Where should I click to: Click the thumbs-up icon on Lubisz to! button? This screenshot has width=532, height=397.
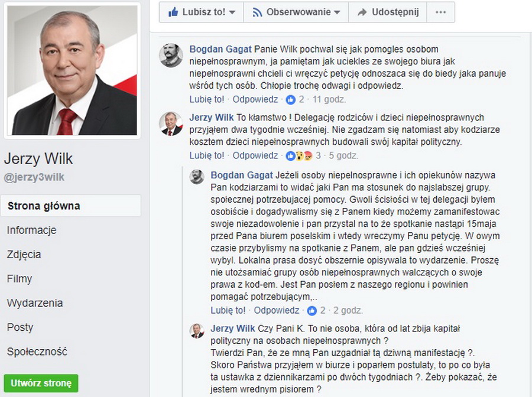click(173, 12)
